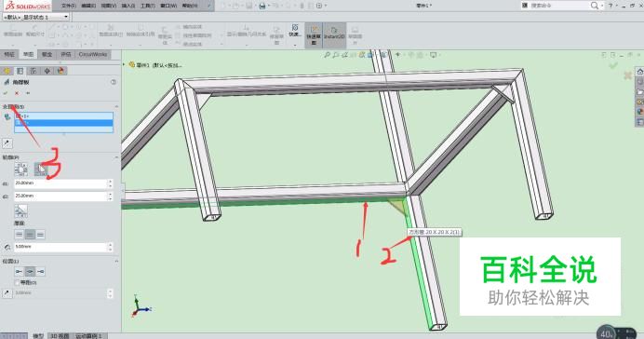Screen dimensions: 644x339
Task: Switch to ConfigurationManager tab icon
Action: tap(34, 71)
